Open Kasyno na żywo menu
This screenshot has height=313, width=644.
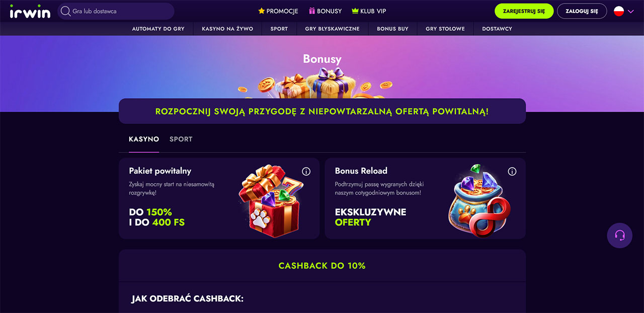point(227,29)
